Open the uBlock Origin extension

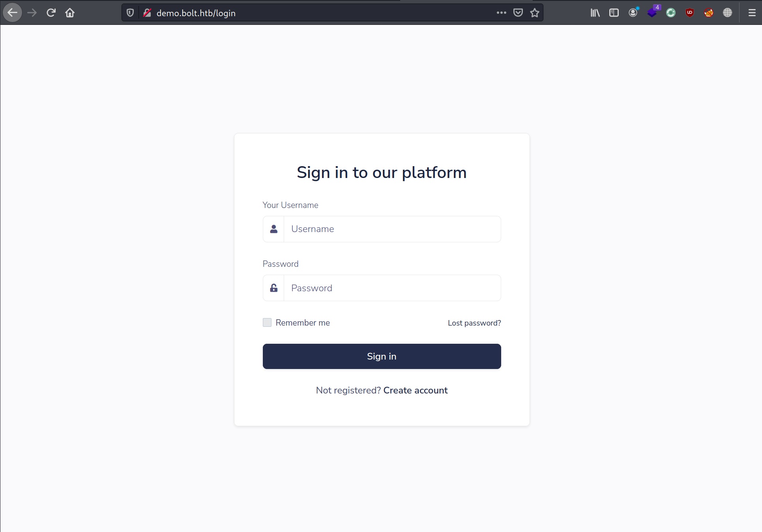(x=690, y=13)
